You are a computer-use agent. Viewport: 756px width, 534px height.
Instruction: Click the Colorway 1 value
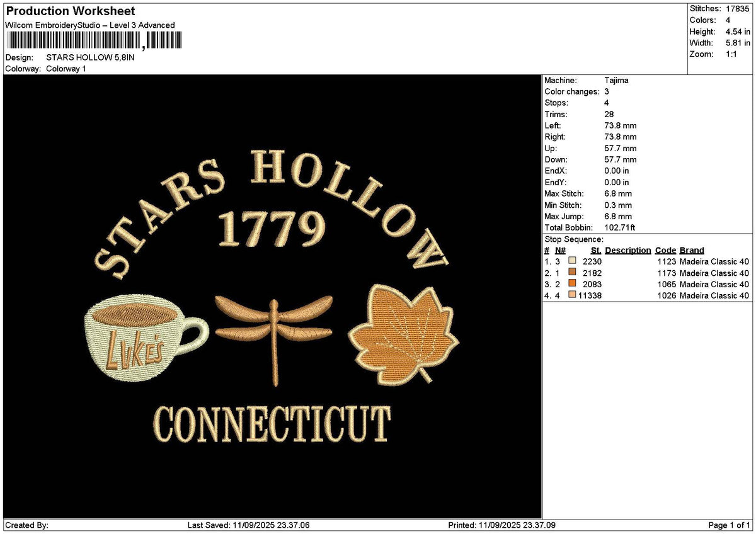(x=66, y=69)
